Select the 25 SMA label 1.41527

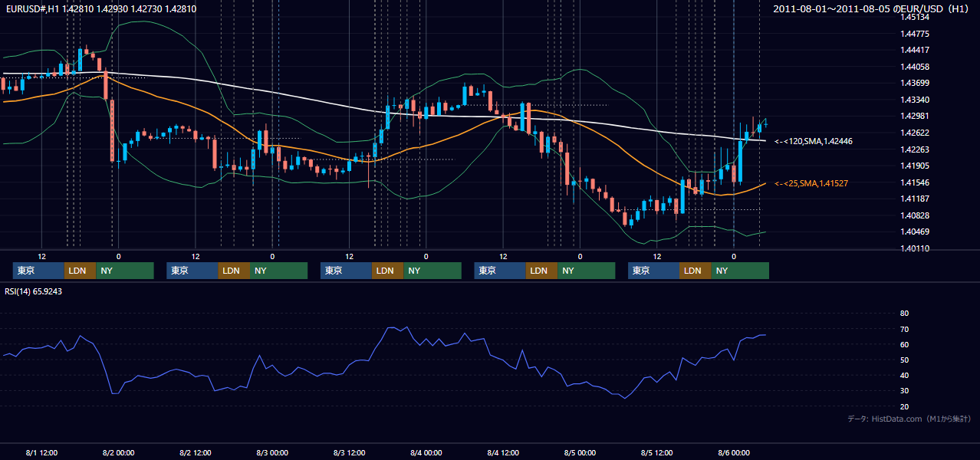[x=811, y=184]
